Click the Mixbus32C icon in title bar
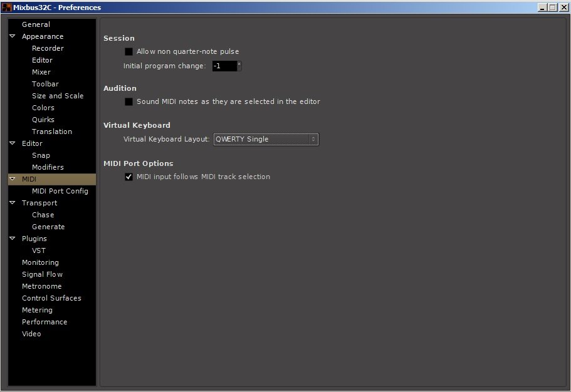The image size is (571, 392). pos(6,7)
